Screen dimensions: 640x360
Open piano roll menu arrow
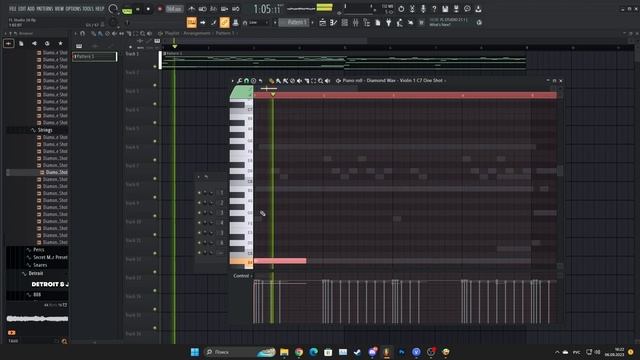(x=233, y=81)
